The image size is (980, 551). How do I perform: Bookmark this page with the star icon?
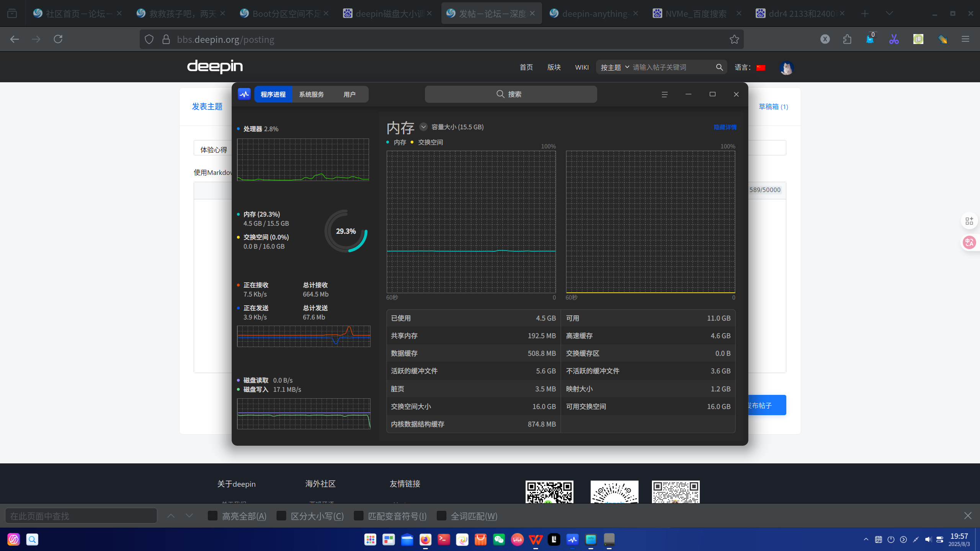734,39
